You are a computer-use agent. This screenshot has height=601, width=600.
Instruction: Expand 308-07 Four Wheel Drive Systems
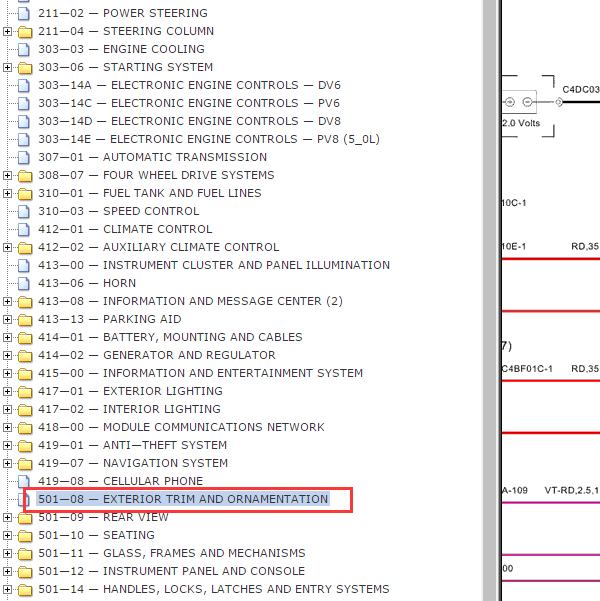(x=7, y=176)
